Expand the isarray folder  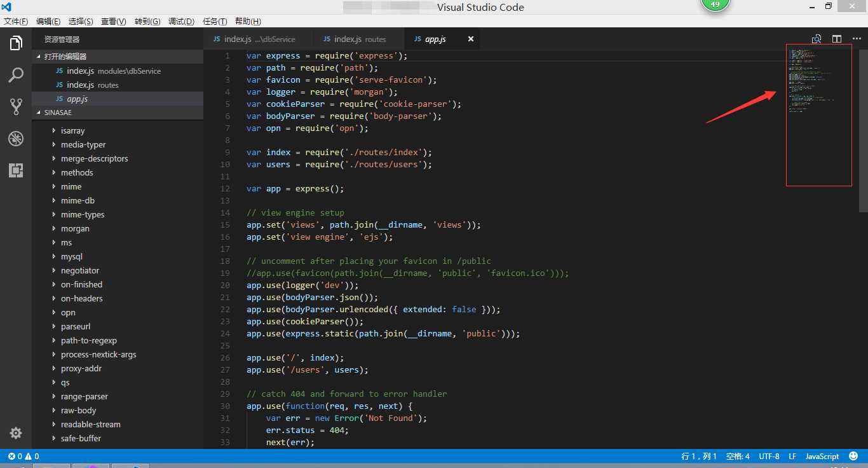pyautogui.click(x=118, y=130)
